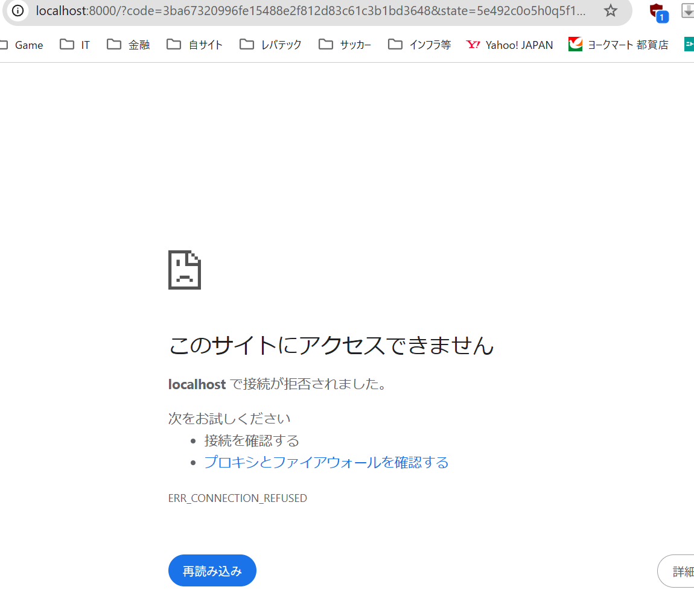694x616 pixels.
Task: Click the site information icon in address bar
Action: tap(18, 11)
